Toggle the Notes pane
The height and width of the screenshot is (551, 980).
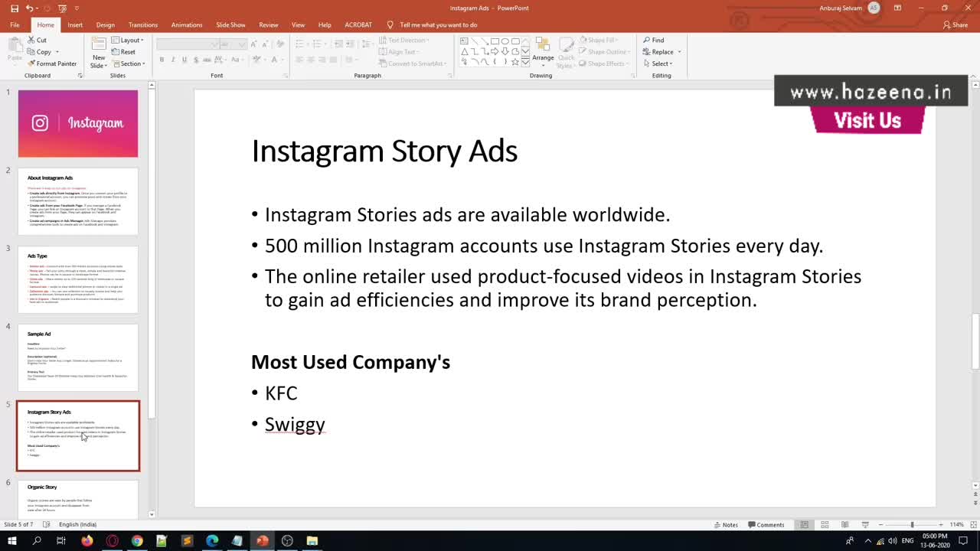tap(726, 525)
